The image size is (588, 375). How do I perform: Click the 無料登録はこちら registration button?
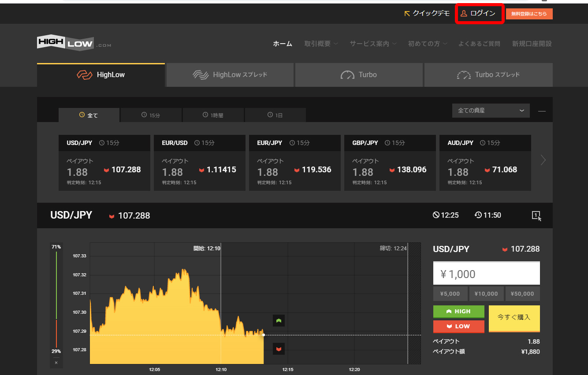529,14
